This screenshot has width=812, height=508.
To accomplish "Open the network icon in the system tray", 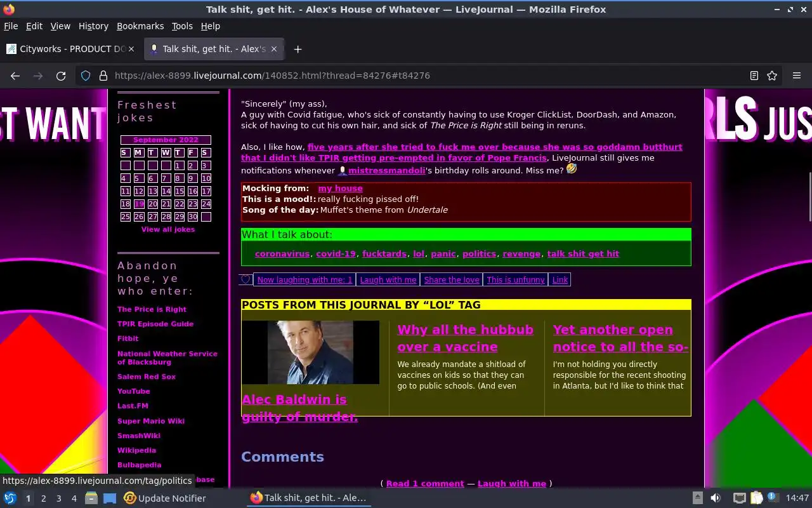I will [739, 498].
